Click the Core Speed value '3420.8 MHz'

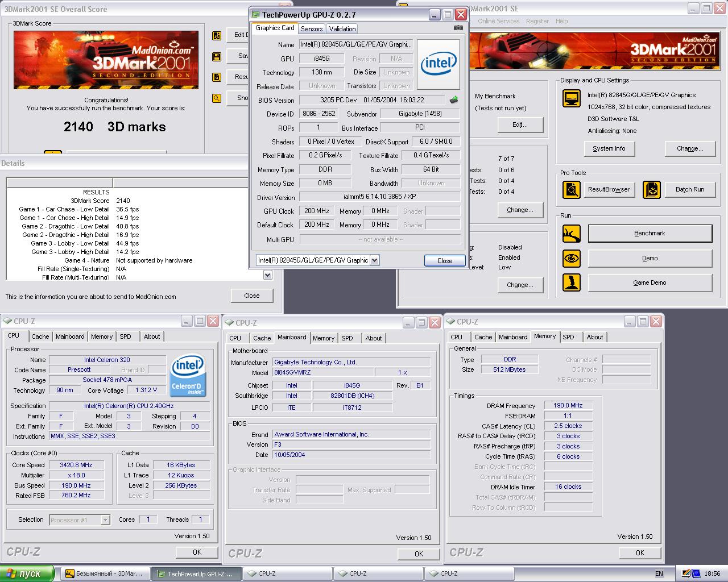[76, 465]
